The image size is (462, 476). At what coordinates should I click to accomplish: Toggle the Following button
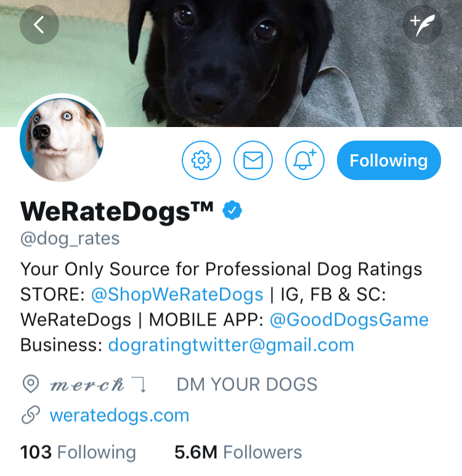pyautogui.click(x=389, y=160)
